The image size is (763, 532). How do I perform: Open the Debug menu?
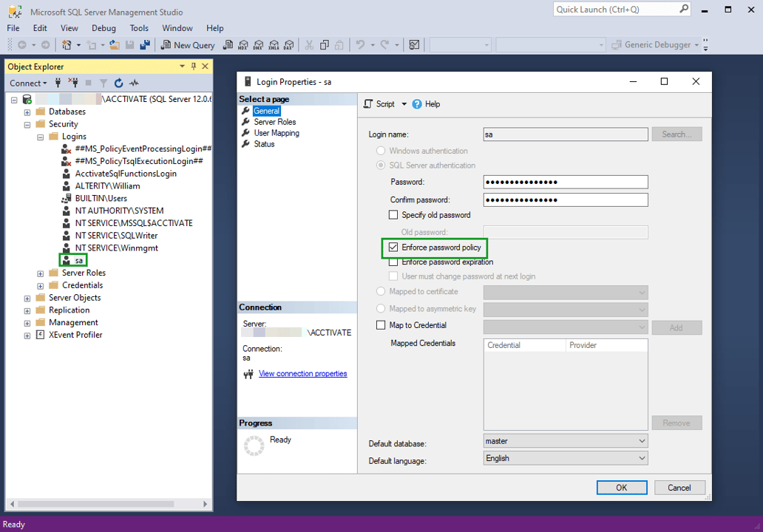(x=104, y=28)
